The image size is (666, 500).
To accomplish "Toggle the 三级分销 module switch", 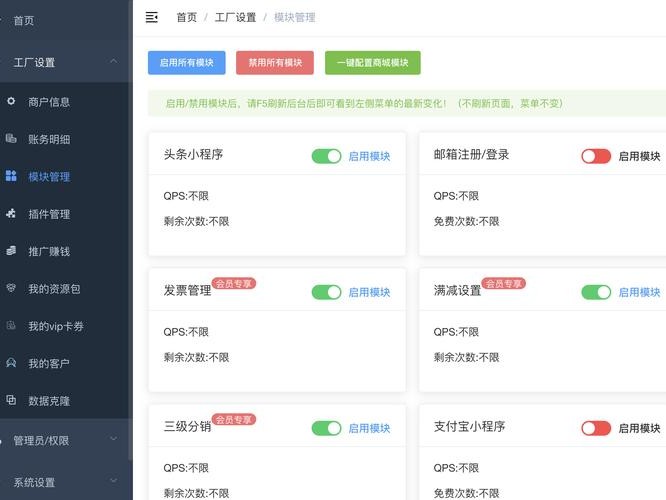I will (x=326, y=428).
